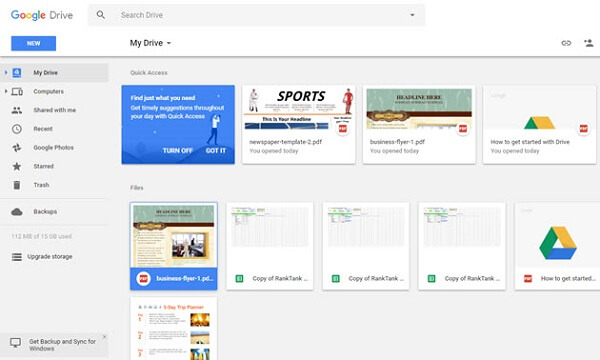Open search options dropdown arrow

(x=412, y=15)
